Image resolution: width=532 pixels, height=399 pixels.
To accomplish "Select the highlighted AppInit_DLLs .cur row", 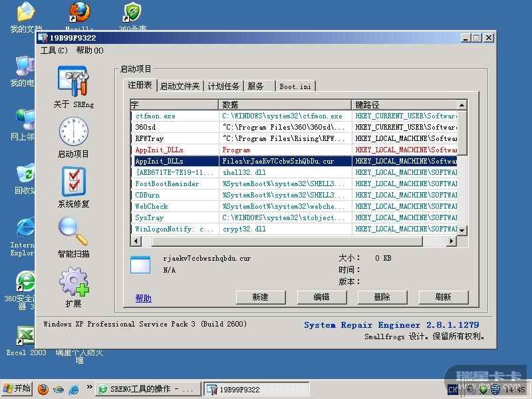I will click(x=294, y=161).
